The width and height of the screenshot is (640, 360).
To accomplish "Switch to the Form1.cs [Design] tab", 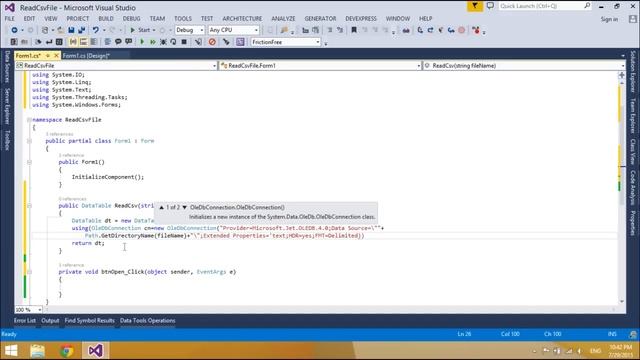I will pyautogui.click(x=87, y=56).
